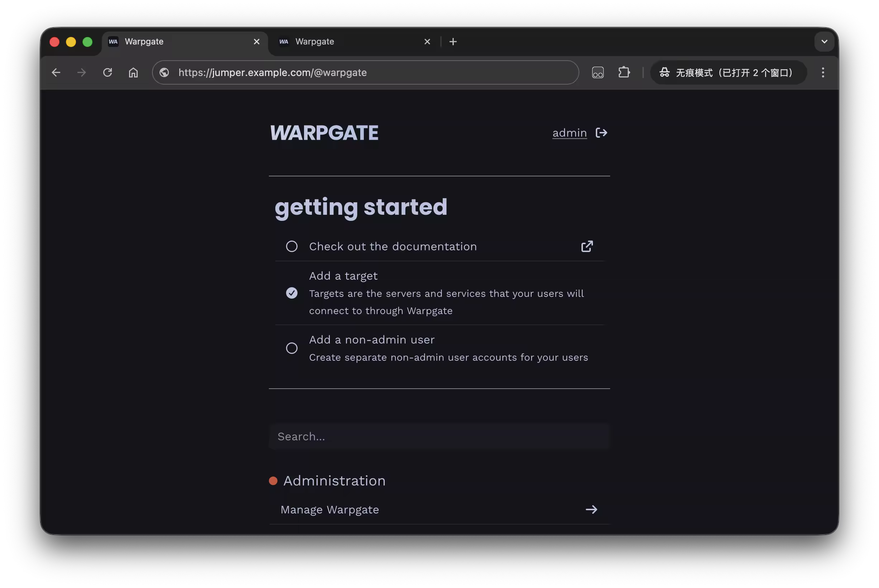Click the red window close button
The width and height of the screenshot is (879, 588).
[x=54, y=42]
